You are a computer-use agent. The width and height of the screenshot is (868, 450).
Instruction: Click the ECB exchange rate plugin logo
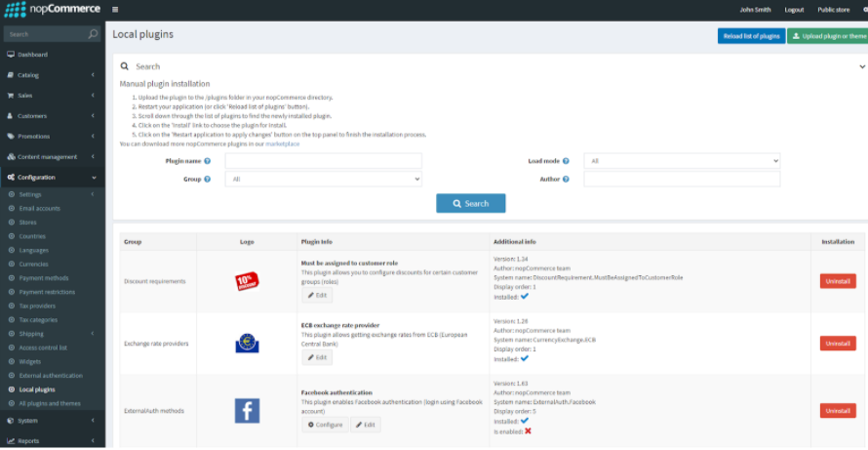[247, 344]
